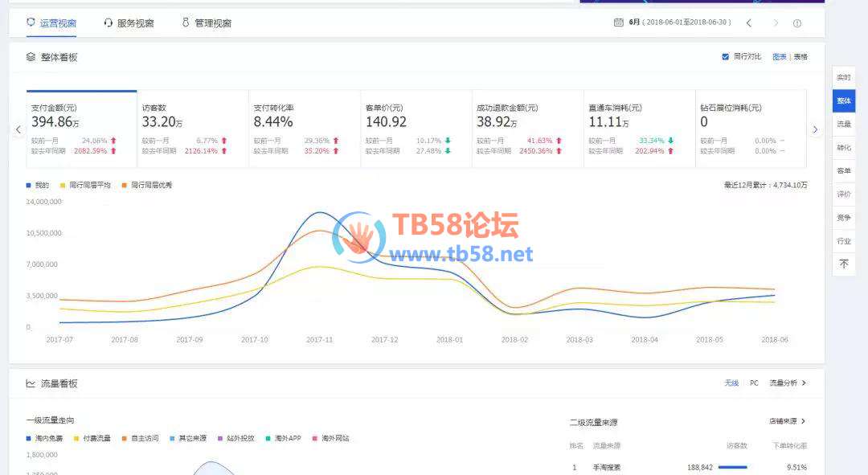Toggle the blue 我的 legend series
Image resolution: width=868 pixels, height=475 pixels.
pos(38,185)
